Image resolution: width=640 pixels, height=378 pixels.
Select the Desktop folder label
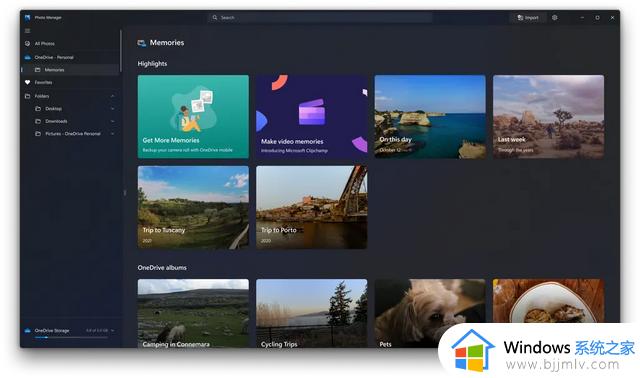point(53,109)
